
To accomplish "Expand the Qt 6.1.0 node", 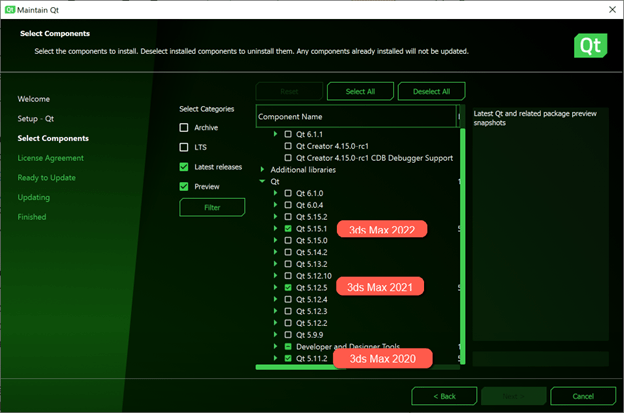I will [x=275, y=193].
